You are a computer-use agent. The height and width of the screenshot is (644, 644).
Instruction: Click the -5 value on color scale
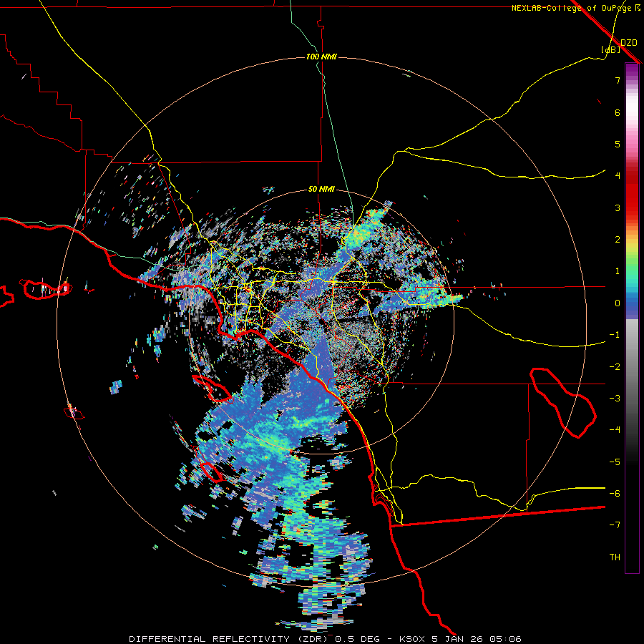click(615, 462)
